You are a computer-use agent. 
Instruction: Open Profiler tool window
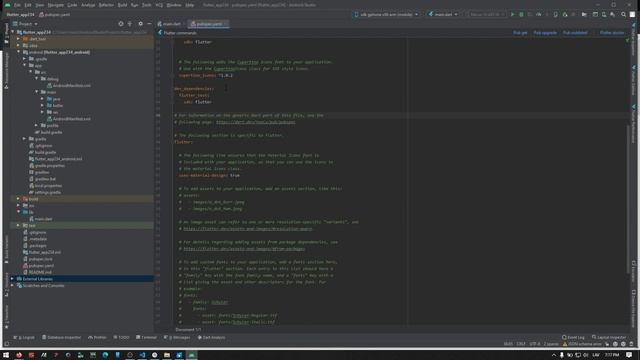point(97,338)
